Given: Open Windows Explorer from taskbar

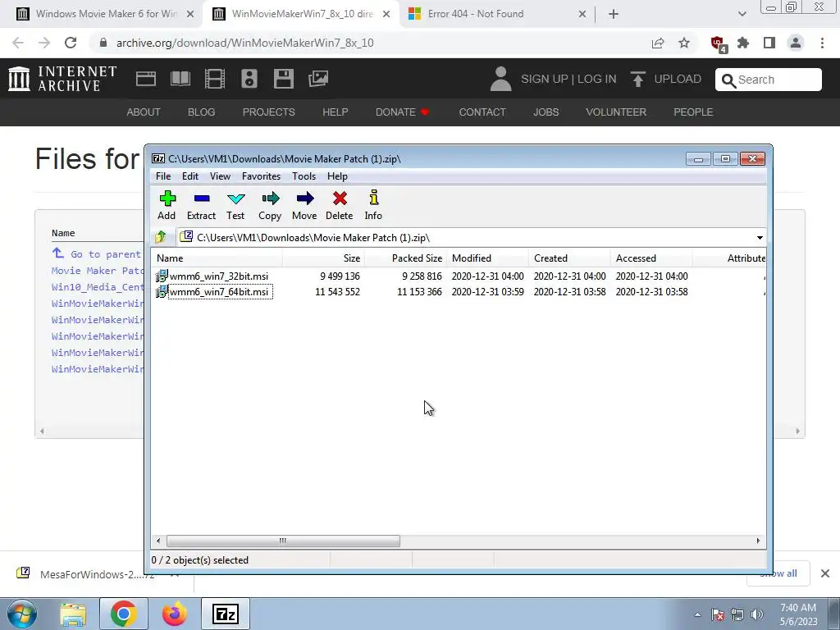Looking at the screenshot, I should (73, 614).
